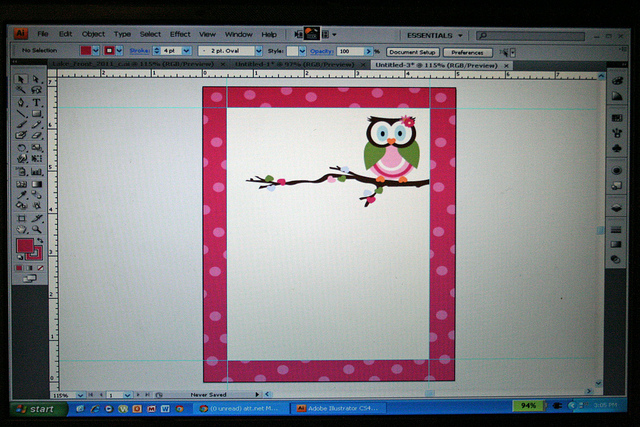Adjust stroke weight with the stepper arrows
This screenshot has height=427, width=640.
(156, 51)
